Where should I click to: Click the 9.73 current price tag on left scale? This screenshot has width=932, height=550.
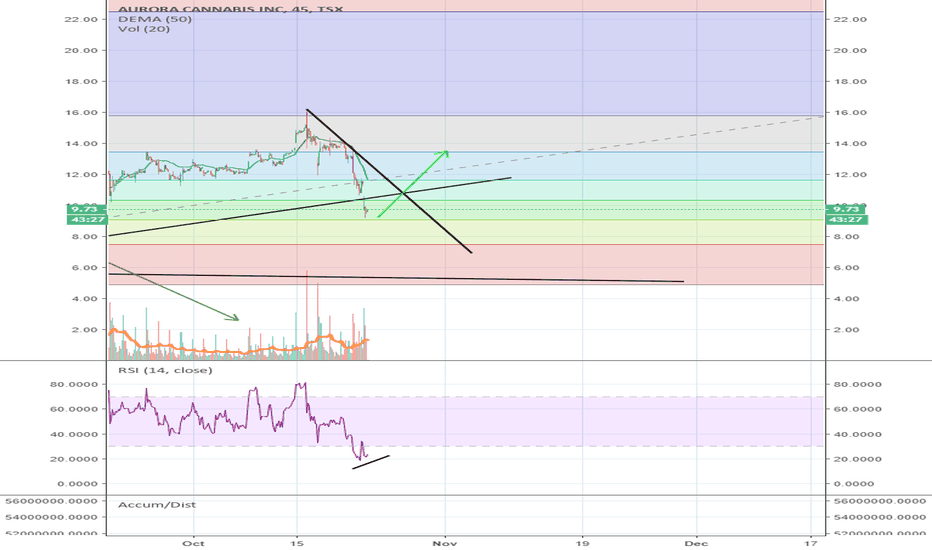pyautogui.click(x=87, y=209)
